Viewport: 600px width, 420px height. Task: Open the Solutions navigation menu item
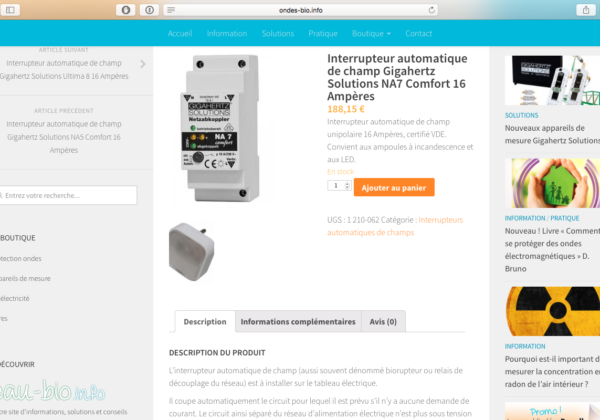point(278,34)
